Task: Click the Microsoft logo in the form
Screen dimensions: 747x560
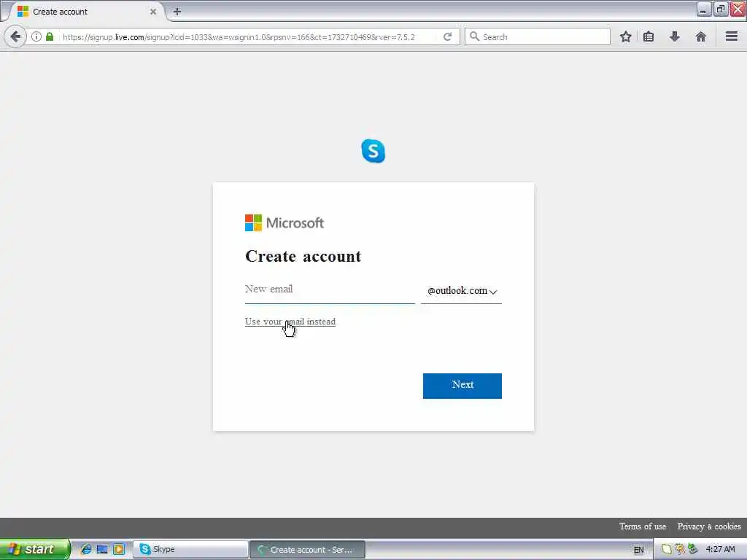Action: (x=285, y=222)
